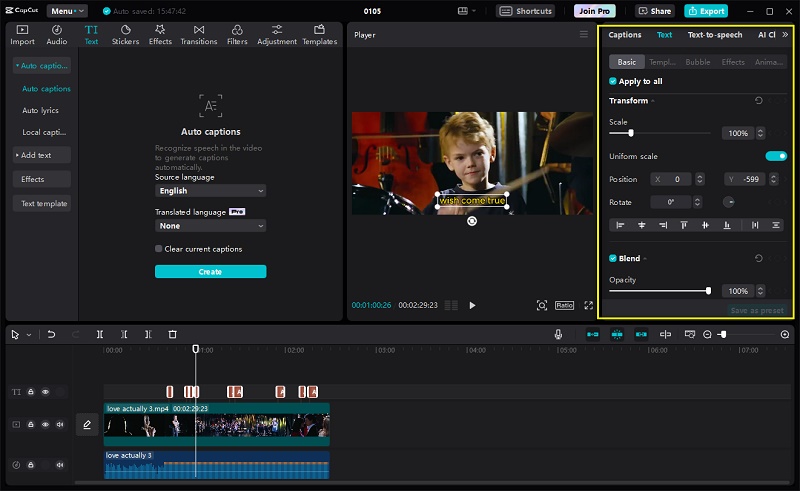This screenshot has width=800, height=491.
Task: Open the Templates tab
Action: (319, 35)
